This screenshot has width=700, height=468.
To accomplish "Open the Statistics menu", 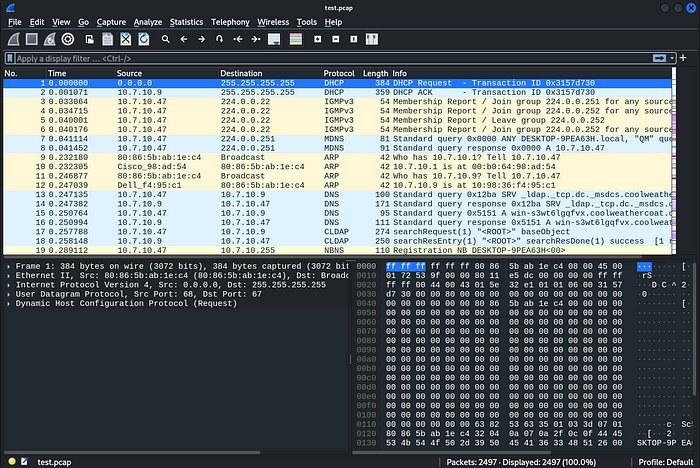I will point(186,22).
